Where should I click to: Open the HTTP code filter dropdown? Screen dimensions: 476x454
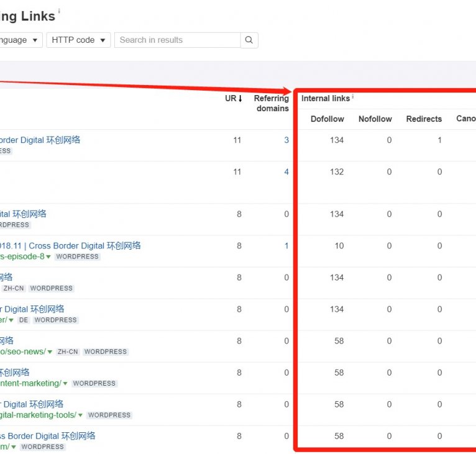tap(78, 40)
